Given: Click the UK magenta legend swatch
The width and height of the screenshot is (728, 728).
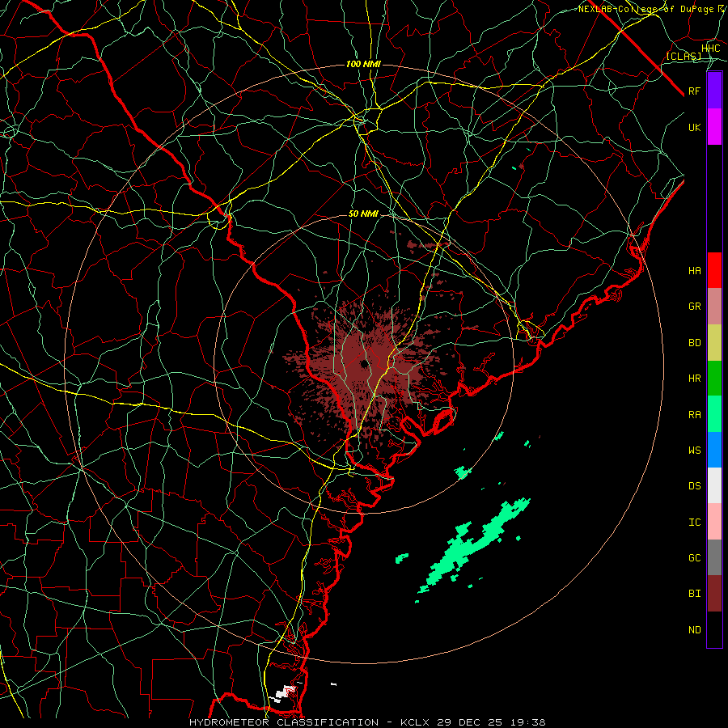Looking at the screenshot, I should click(x=714, y=127).
